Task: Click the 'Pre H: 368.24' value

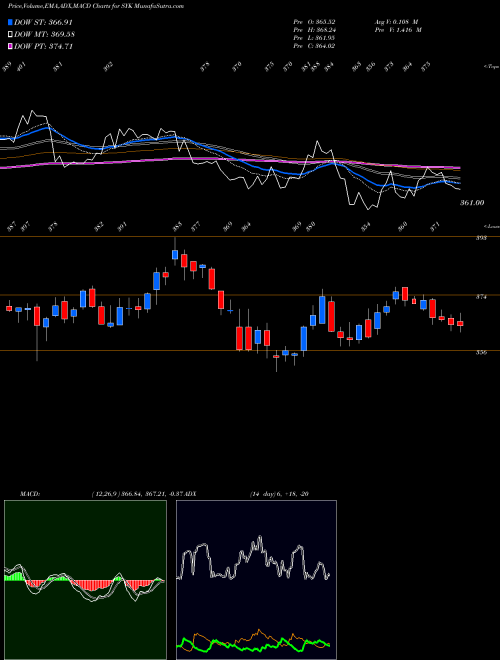Action: 314,30
